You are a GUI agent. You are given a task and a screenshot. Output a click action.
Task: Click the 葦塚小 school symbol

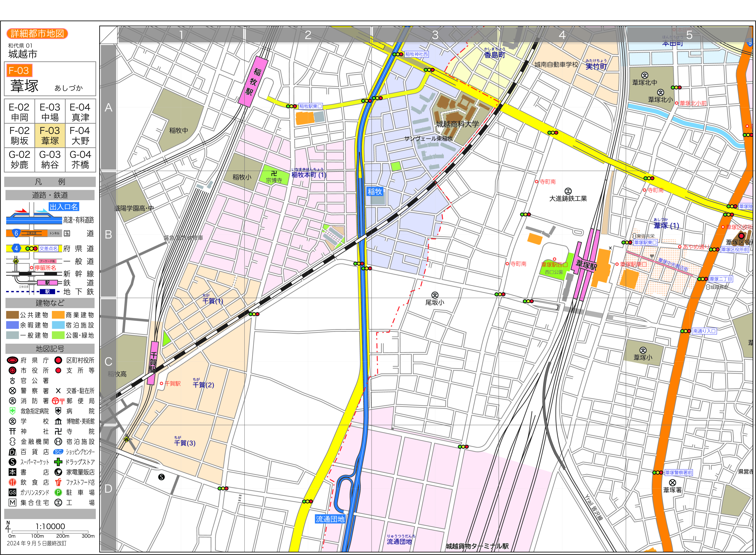[x=643, y=350]
